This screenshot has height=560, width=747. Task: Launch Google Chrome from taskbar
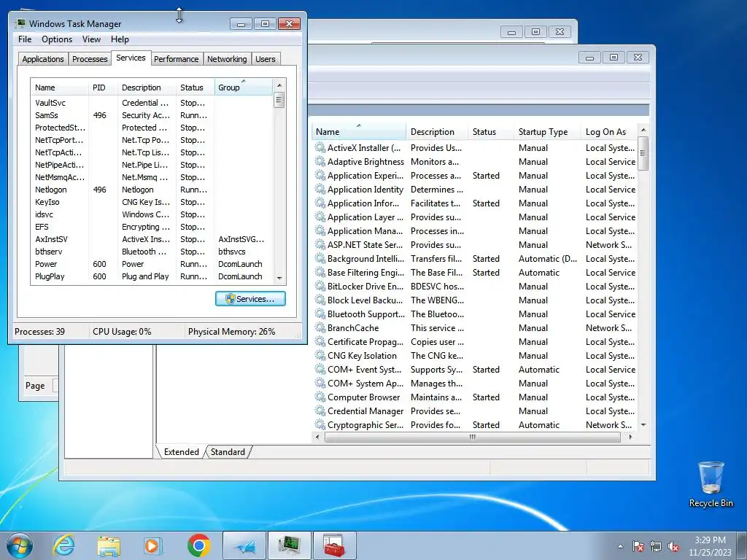point(198,545)
